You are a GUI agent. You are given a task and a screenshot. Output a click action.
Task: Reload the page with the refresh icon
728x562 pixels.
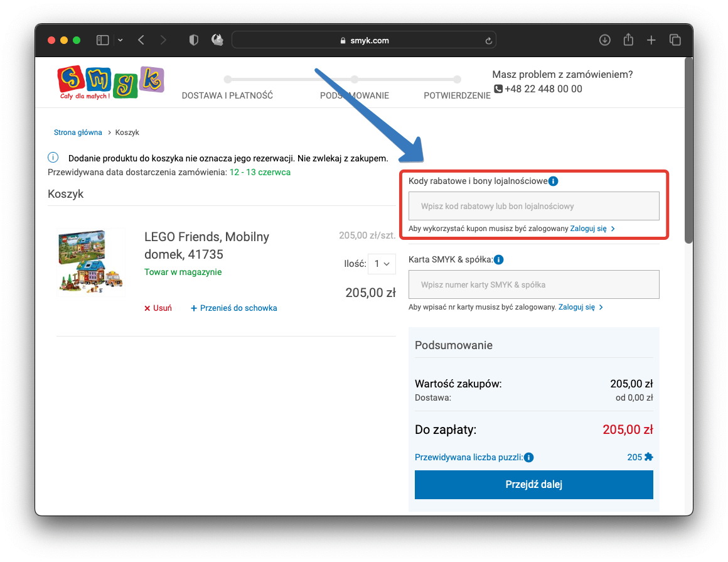488,41
